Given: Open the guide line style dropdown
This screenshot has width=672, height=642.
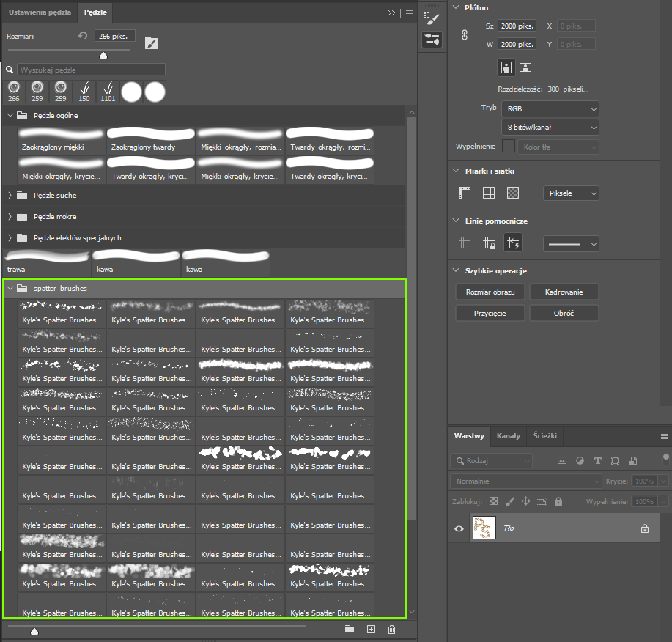Looking at the screenshot, I should point(571,244).
